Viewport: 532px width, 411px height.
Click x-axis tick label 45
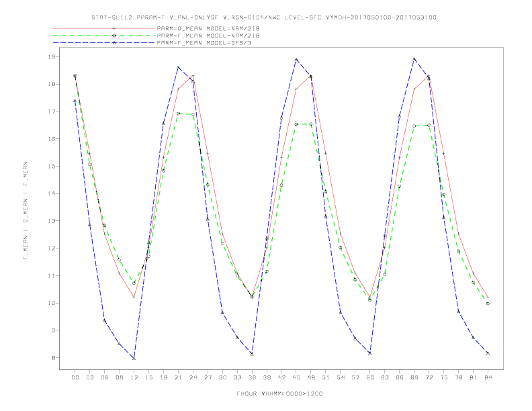pyautogui.click(x=296, y=377)
